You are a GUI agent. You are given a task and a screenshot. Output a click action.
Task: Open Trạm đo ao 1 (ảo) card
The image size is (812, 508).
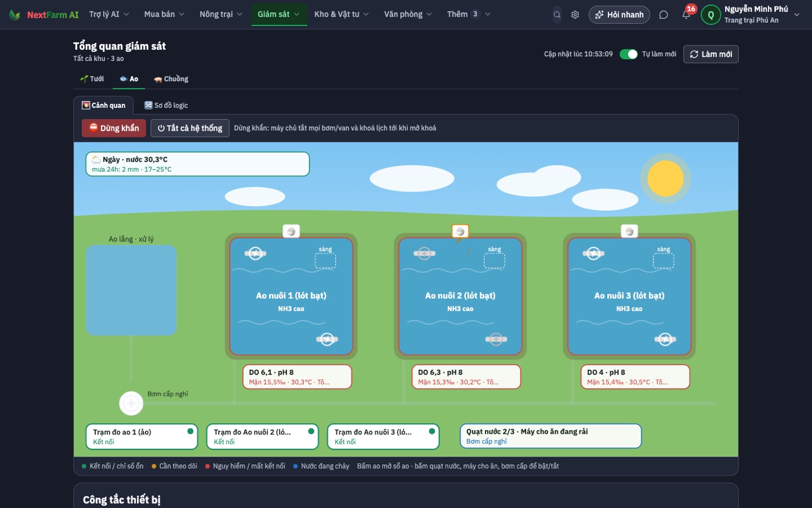[x=142, y=437]
